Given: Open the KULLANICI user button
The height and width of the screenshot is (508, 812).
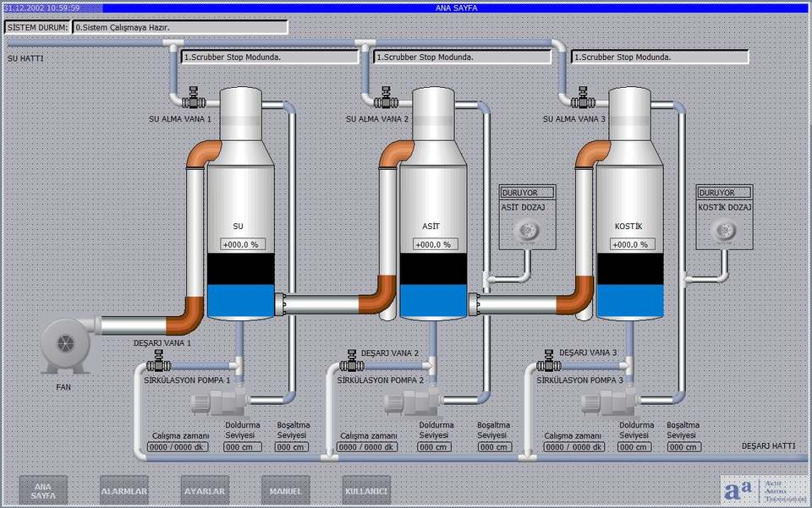Looking at the screenshot, I should pos(366,490).
